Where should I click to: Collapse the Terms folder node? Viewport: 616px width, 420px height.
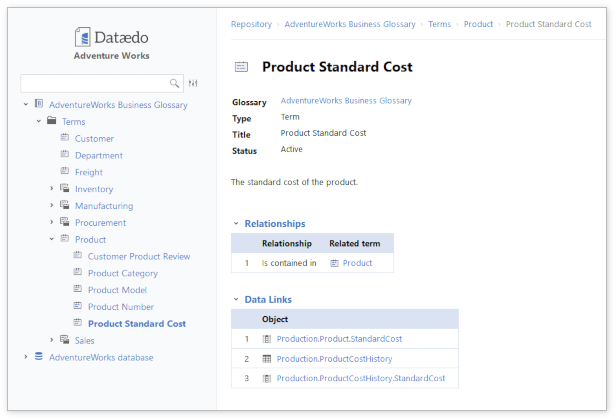click(38, 121)
